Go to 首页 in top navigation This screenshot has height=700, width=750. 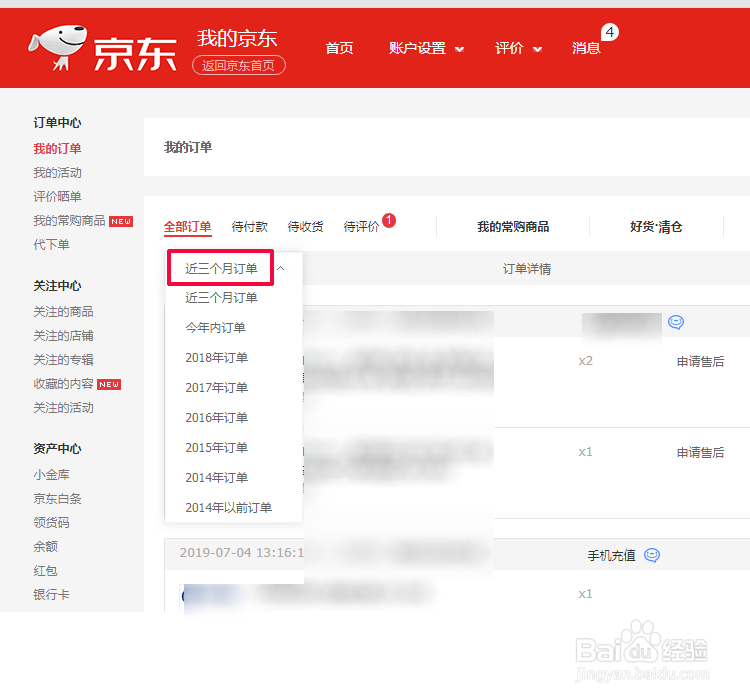340,48
